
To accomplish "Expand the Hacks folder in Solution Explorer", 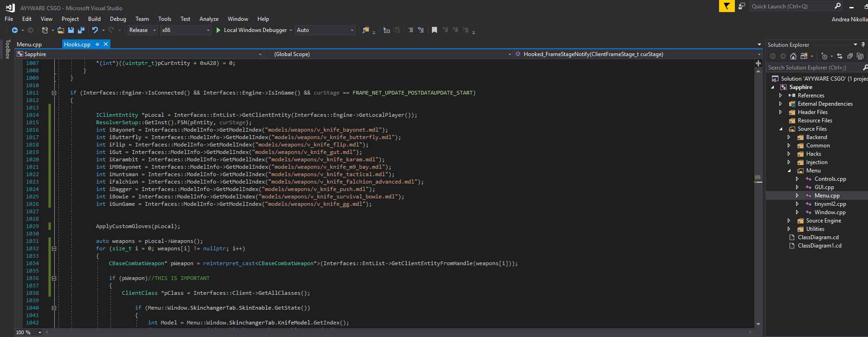I will 789,154.
